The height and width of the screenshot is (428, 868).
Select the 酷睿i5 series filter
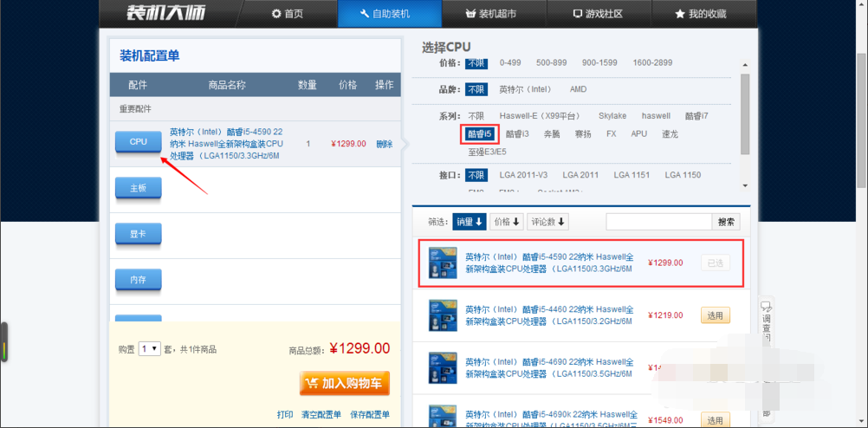479,133
